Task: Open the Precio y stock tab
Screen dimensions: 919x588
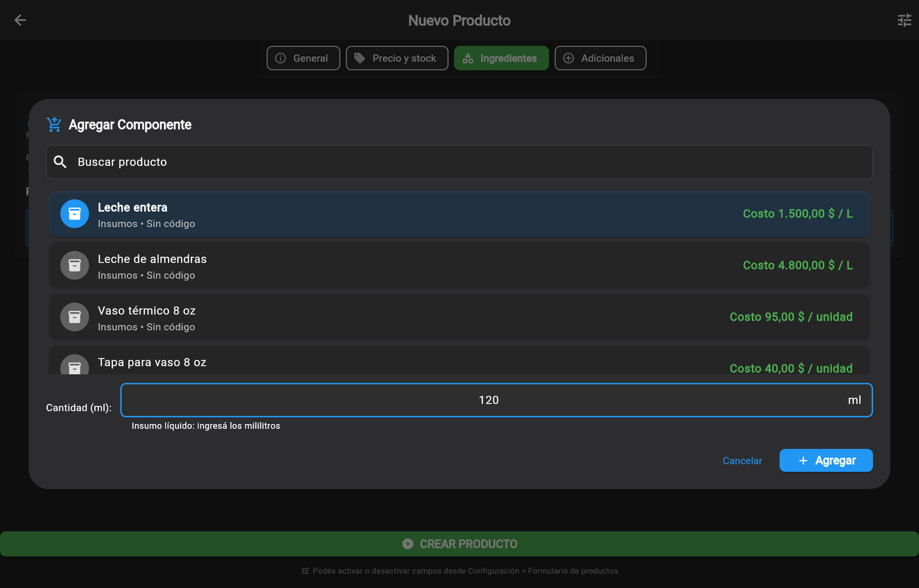Action: (x=397, y=58)
